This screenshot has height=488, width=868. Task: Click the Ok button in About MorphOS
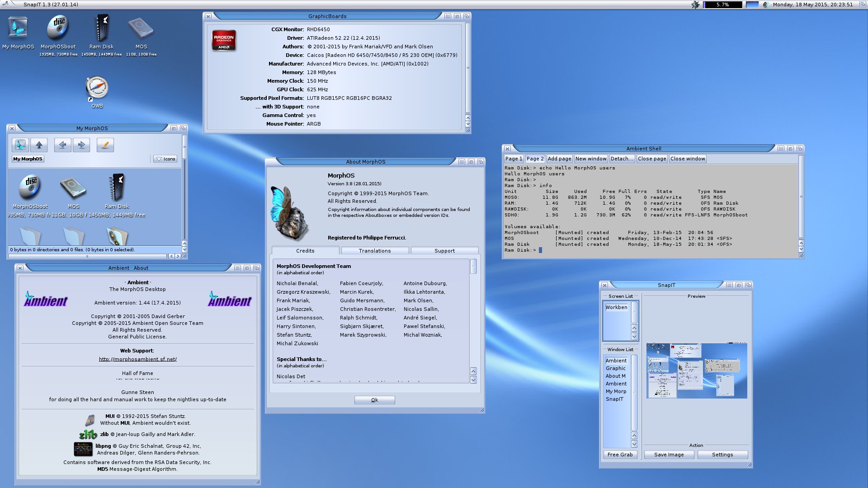[x=374, y=400]
